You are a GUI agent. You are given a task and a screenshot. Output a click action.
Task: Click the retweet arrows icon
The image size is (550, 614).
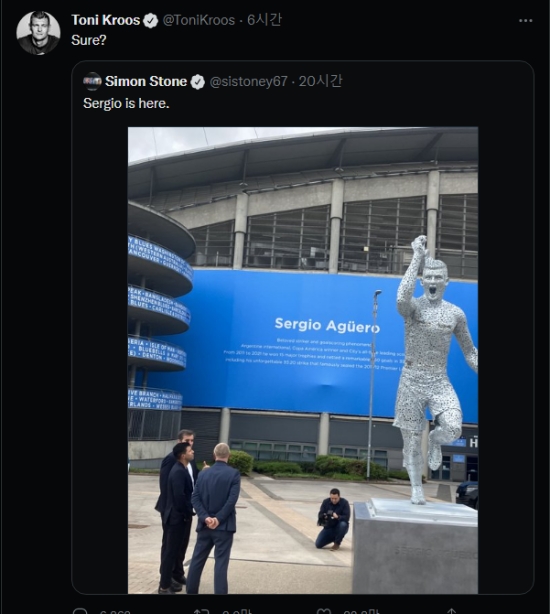coord(202,612)
